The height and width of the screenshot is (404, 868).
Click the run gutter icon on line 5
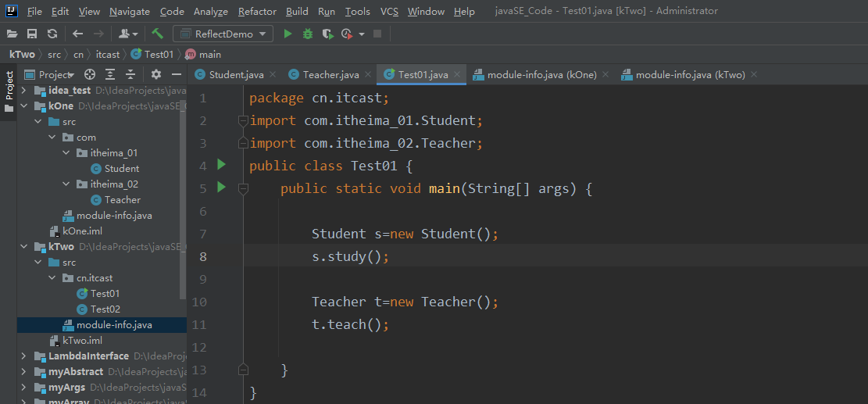click(221, 187)
